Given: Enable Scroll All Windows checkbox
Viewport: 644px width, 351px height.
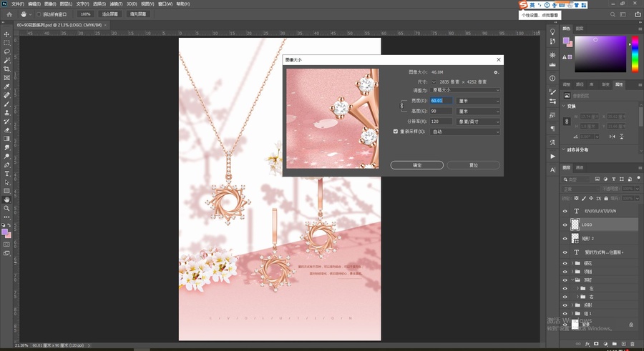Looking at the screenshot, I should click(39, 14).
